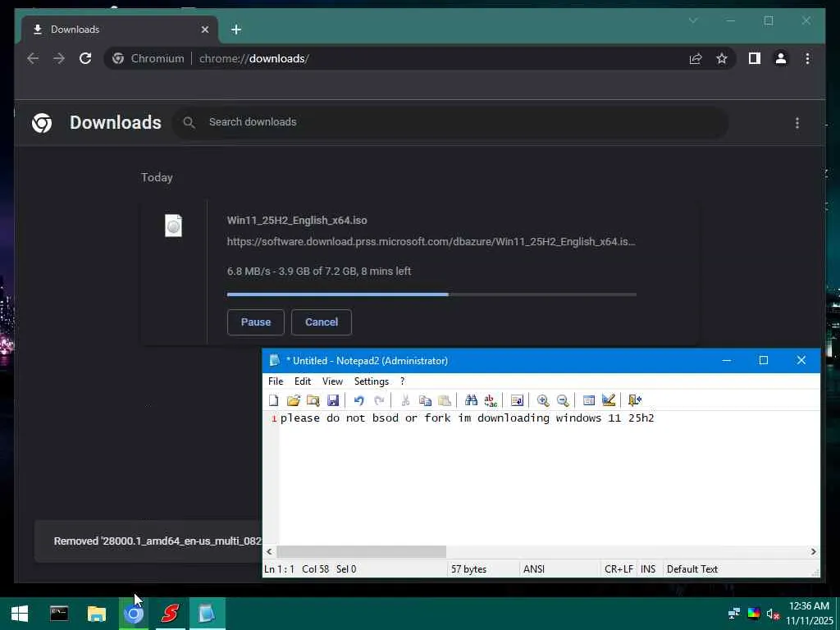
Task: Open the View menu in Notepad2
Action: (x=332, y=381)
